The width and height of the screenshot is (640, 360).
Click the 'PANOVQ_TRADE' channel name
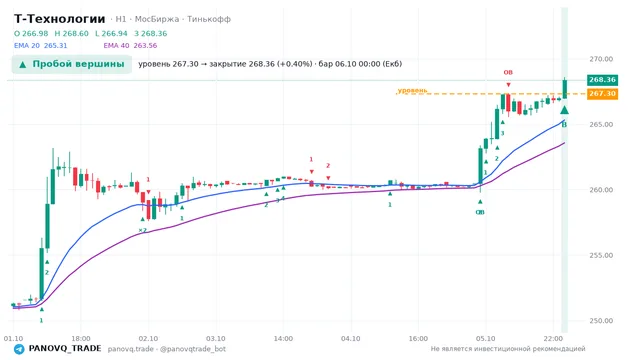pos(65,349)
